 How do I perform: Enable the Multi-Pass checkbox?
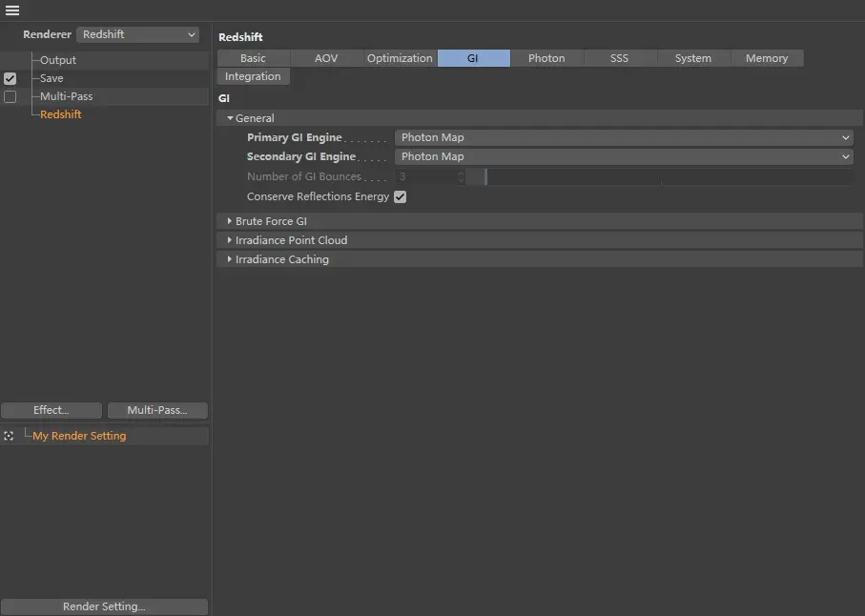pos(10,96)
